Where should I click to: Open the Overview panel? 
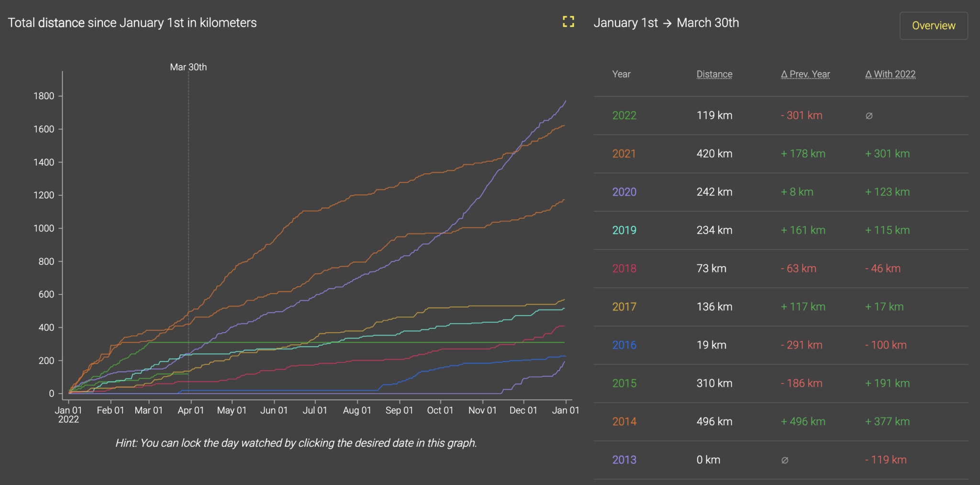(x=933, y=25)
